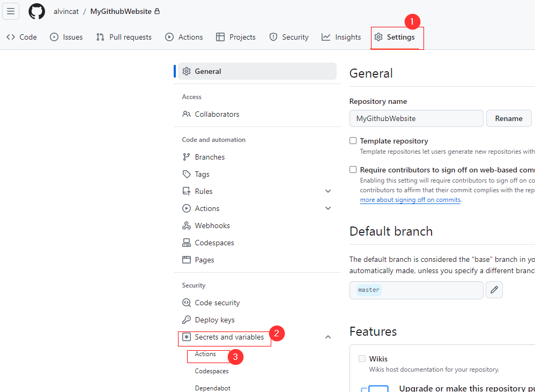Switch to the Pull requests tab
The image size is (535, 392).
(124, 37)
